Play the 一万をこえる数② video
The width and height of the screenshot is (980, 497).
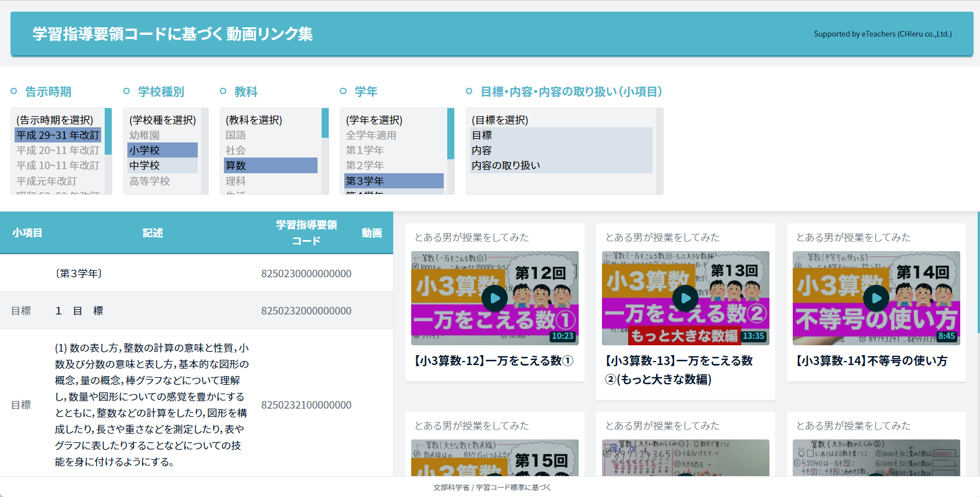686,298
